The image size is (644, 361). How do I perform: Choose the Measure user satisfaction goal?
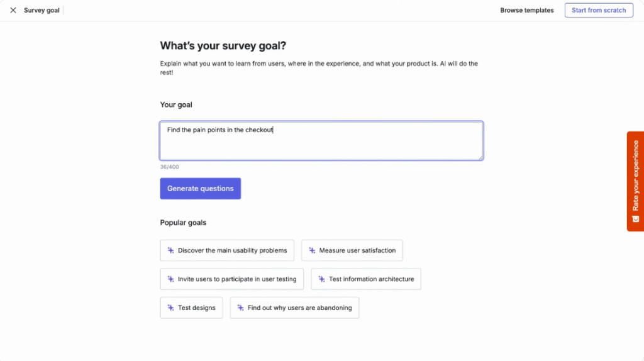tap(357, 250)
